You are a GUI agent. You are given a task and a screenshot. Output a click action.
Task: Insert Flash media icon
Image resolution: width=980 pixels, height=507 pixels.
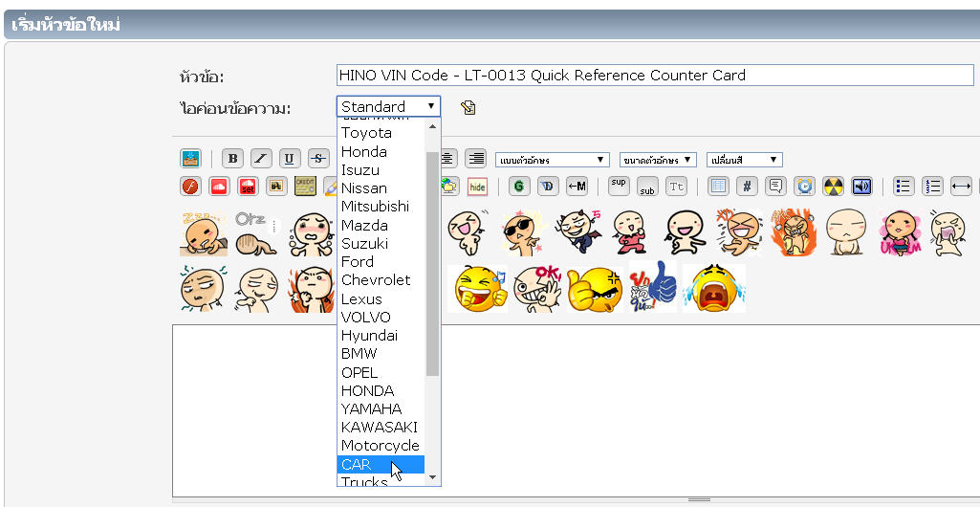tap(190, 187)
